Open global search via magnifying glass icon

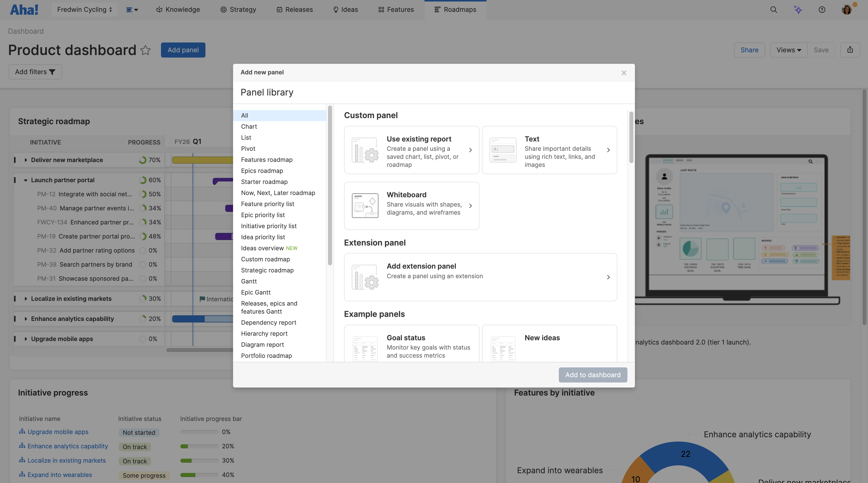[x=774, y=9]
